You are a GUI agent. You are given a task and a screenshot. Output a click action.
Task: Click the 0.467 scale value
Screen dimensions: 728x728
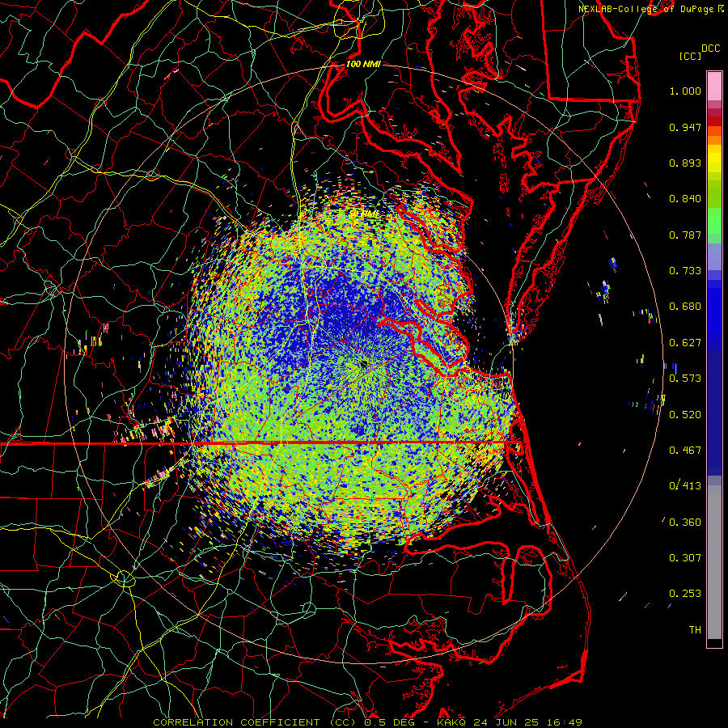(x=685, y=451)
